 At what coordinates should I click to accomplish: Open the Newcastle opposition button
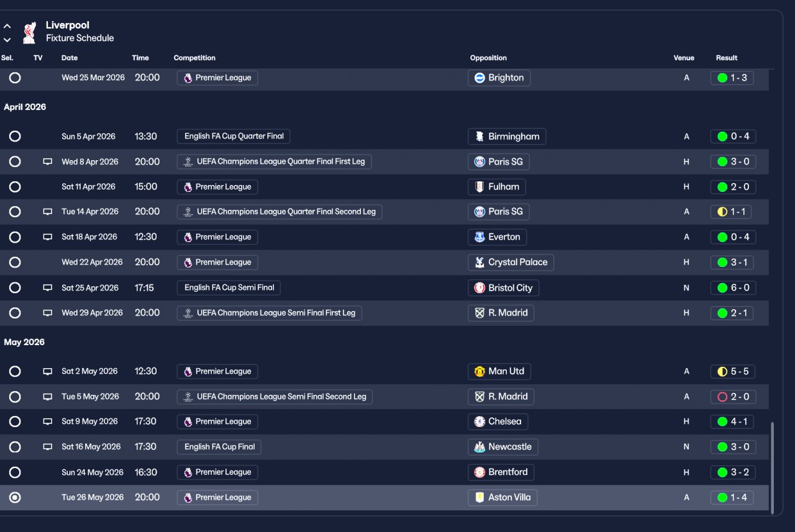point(503,447)
